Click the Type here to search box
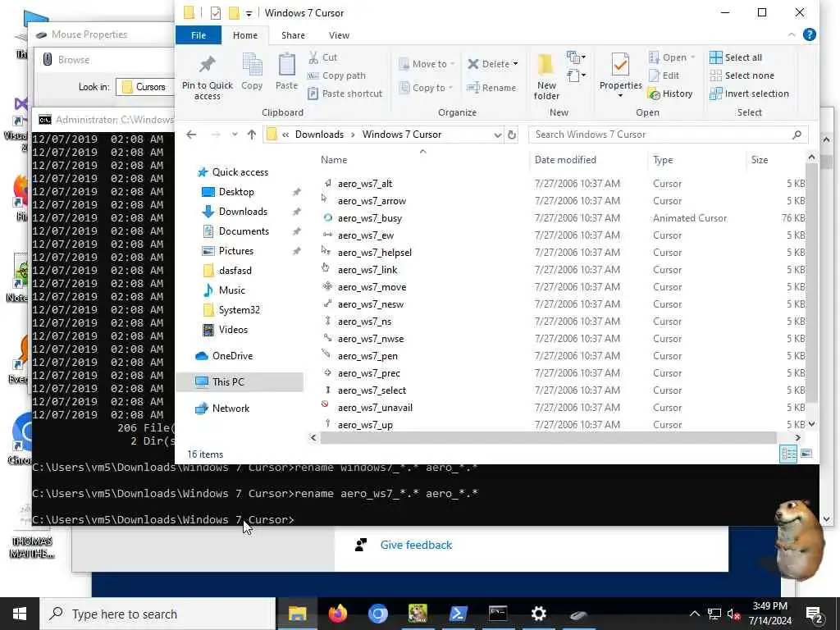The width and height of the screenshot is (840, 630). click(158, 614)
